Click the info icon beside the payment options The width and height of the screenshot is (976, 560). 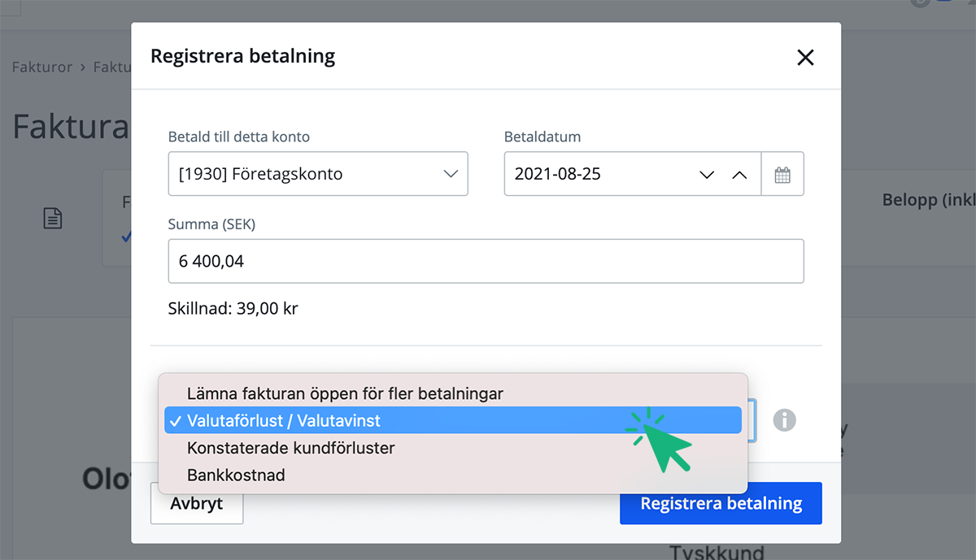785,420
